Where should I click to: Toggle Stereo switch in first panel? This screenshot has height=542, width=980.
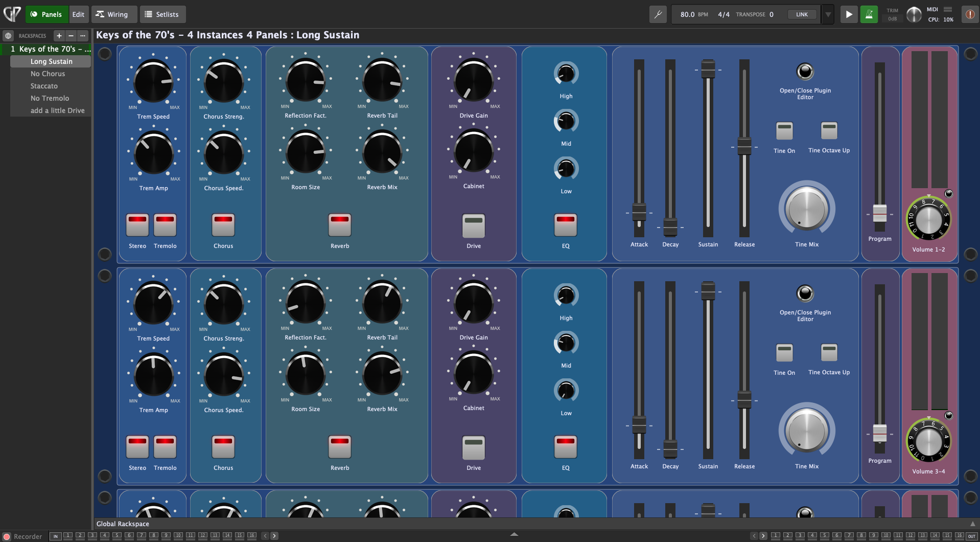pyautogui.click(x=137, y=225)
